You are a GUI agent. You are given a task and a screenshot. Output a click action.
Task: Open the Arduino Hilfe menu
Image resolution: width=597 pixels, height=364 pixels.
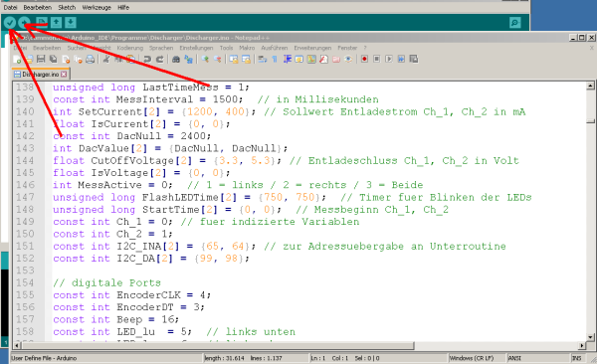[123, 8]
